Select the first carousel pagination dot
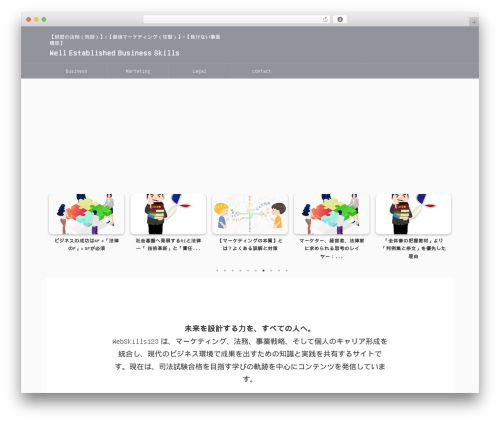Image resolution: width=500 pixels, height=423 pixels. point(217,271)
